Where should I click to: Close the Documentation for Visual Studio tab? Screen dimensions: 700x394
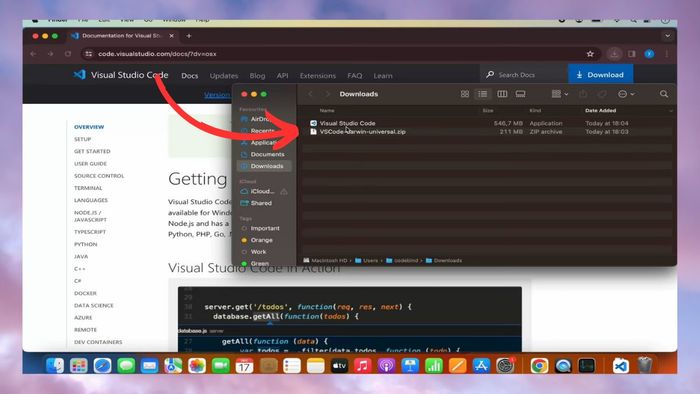click(x=171, y=36)
